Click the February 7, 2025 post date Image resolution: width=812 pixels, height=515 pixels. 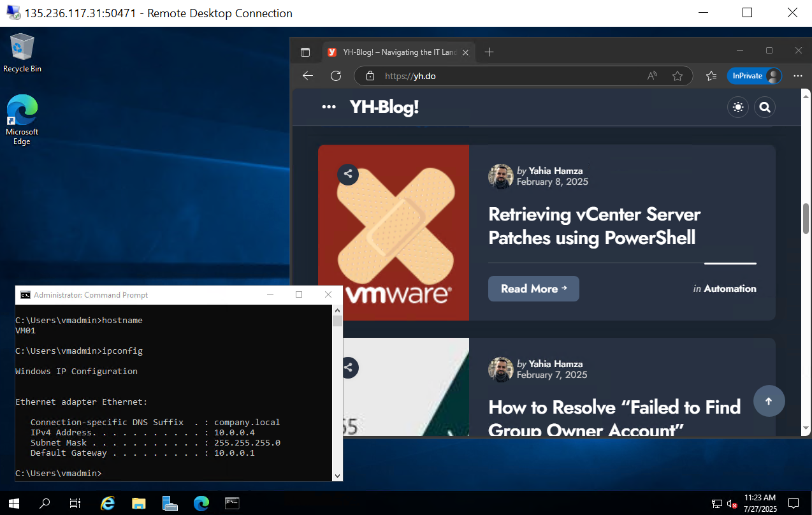click(552, 375)
